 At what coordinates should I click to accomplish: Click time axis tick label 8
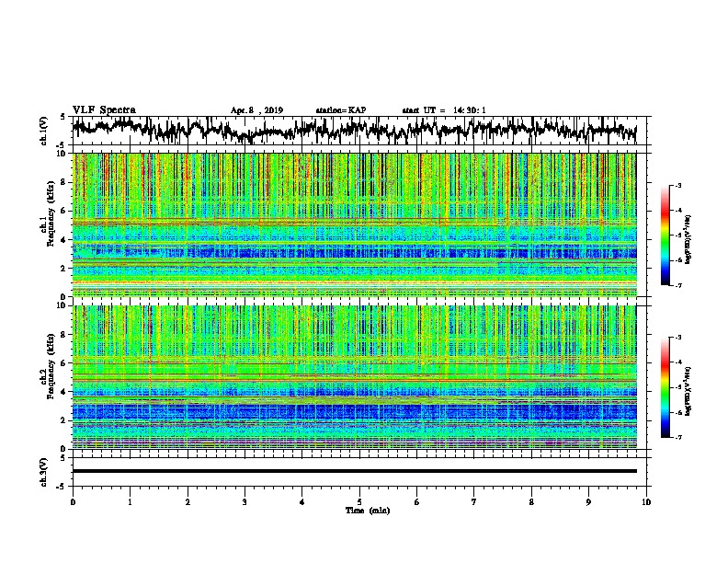point(531,502)
